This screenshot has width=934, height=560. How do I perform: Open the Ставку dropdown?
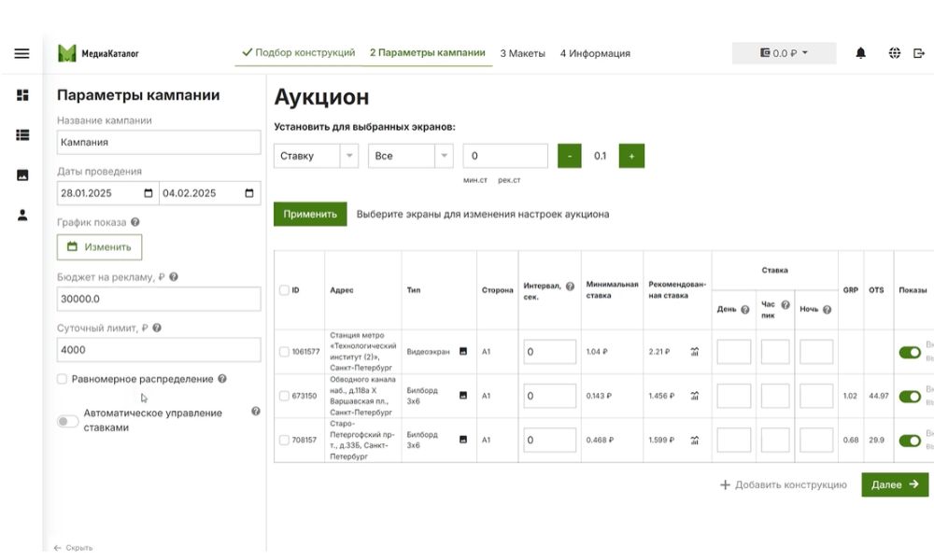[x=315, y=156]
